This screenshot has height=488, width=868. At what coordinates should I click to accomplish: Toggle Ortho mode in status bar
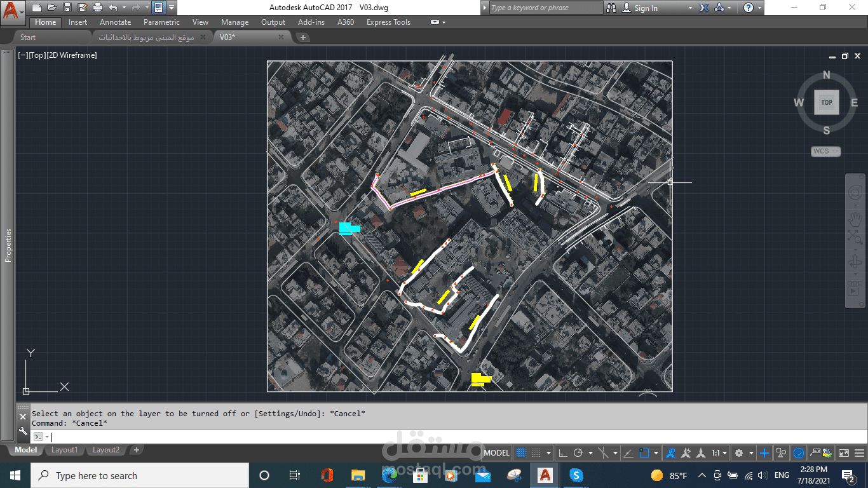click(x=562, y=453)
